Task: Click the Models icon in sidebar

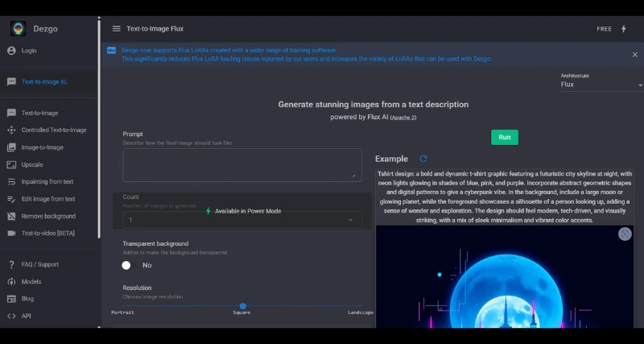Action: pyautogui.click(x=11, y=282)
